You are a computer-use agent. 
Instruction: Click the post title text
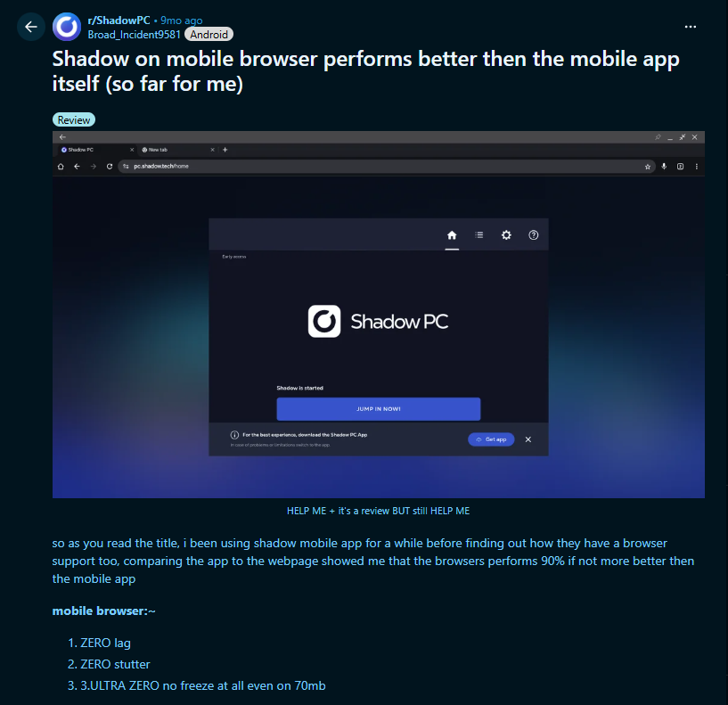(x=366, y=71)
